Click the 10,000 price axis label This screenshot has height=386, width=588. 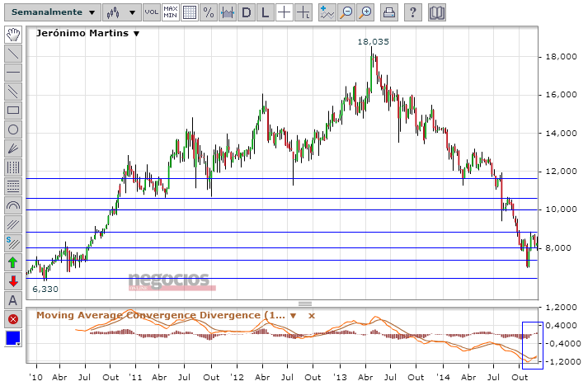(x=561, y=209)
